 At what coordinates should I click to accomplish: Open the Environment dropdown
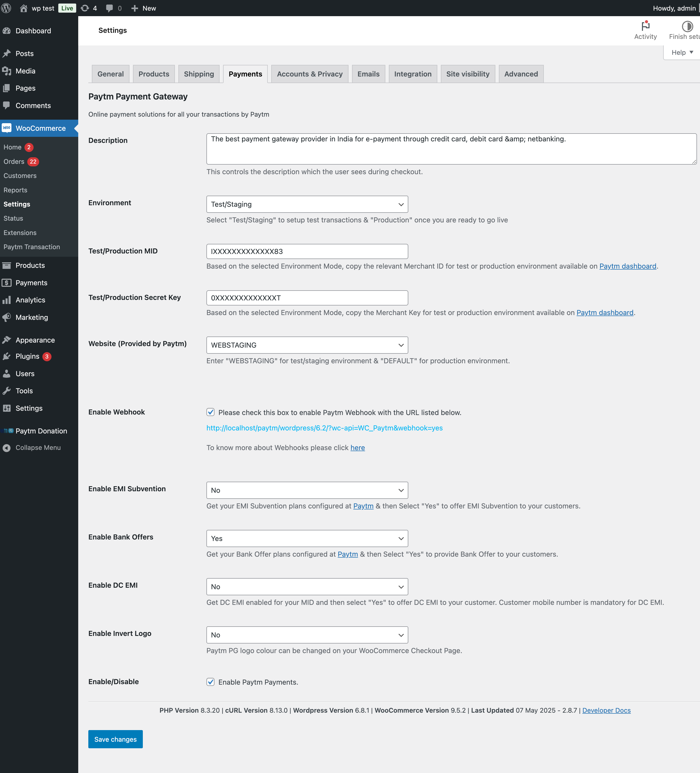307,204
